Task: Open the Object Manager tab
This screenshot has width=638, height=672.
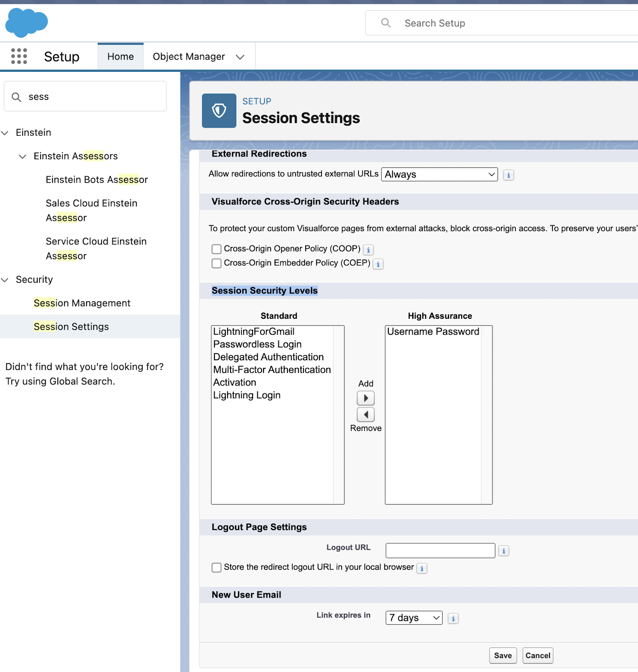Action: pyautogui.click(x=189, y=57)
